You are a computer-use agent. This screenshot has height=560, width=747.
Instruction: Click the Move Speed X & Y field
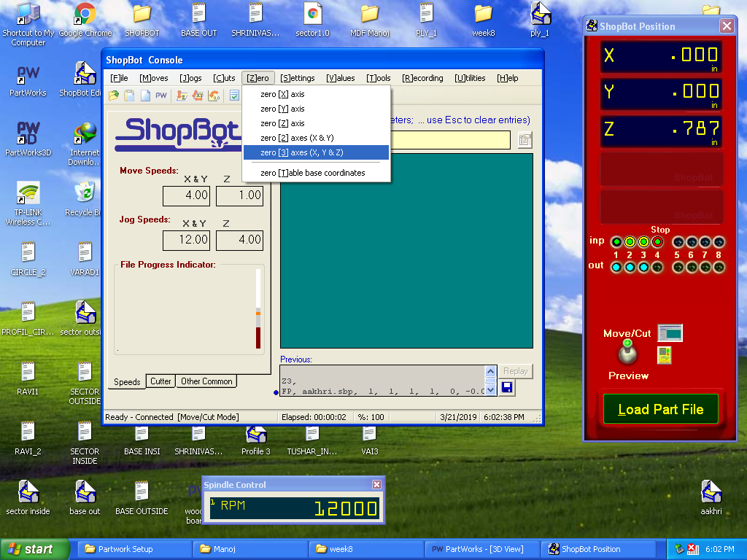click(186, 195)
